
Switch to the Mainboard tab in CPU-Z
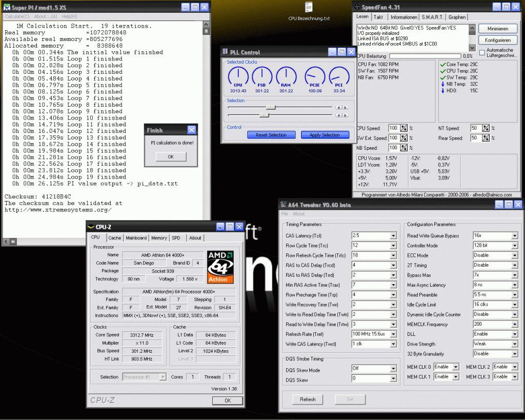coord(136,238)
